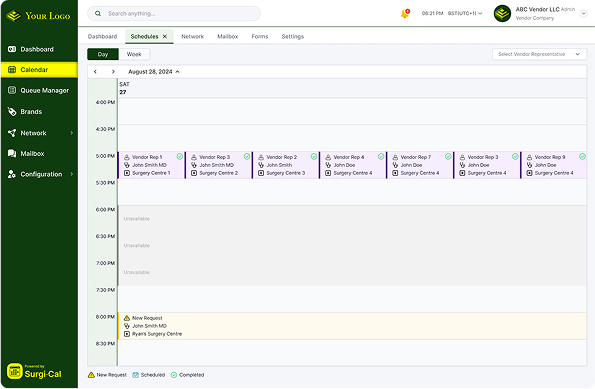The height and width of the screenshot is (389, 595).
Task: Select Calendar in the sidebar
Action: (39, 70)
